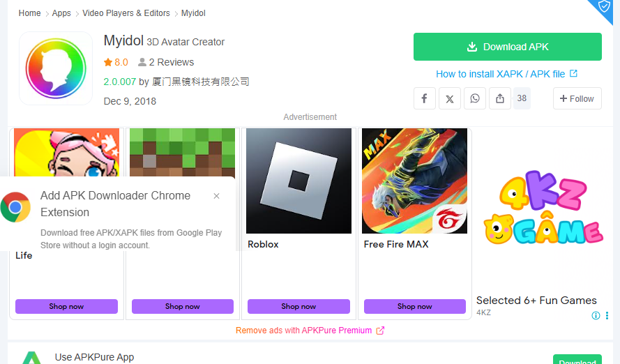Click the Free Fire MAX title text
This screenshot has width=620, height=364.
point(396,244)
